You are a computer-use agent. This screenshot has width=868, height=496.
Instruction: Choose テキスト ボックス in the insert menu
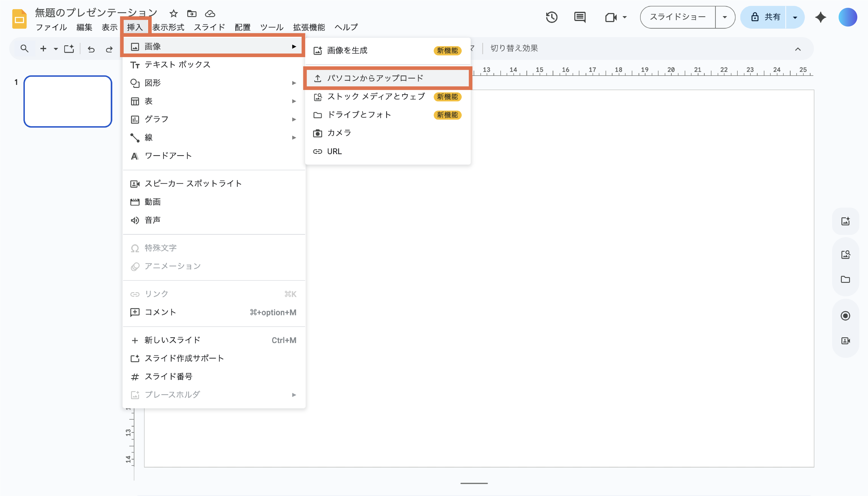tap(177, 65)
